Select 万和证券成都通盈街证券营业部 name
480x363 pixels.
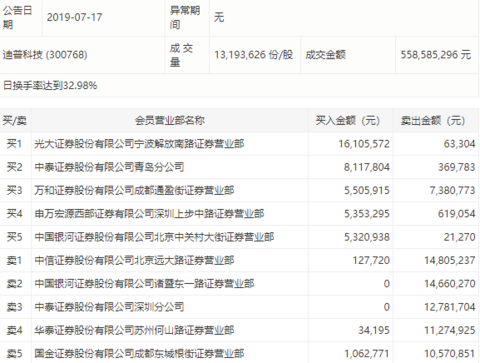coord(134,190)
